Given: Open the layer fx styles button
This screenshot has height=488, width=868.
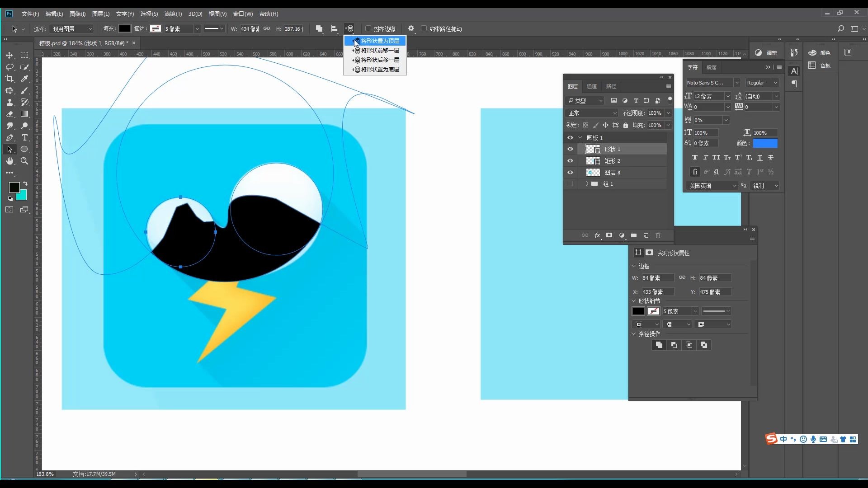Looking at the screenshot, I should point(597,235).
